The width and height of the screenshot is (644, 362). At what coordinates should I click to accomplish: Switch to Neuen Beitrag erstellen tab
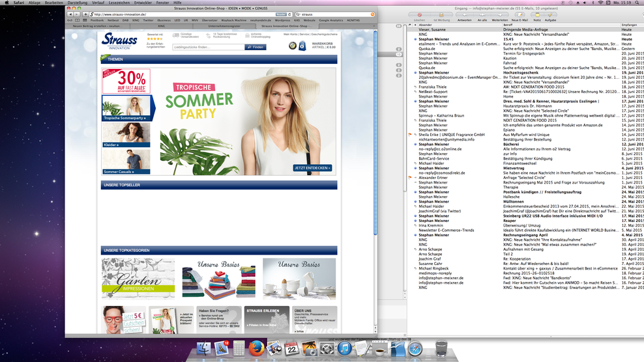(x=97, y=26)
